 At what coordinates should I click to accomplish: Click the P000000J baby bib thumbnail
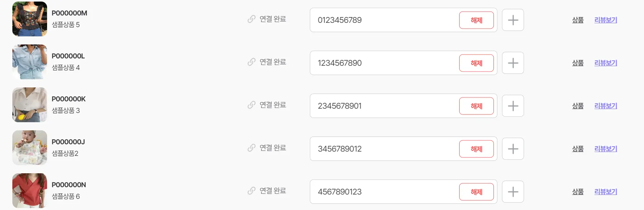[30, 148]
